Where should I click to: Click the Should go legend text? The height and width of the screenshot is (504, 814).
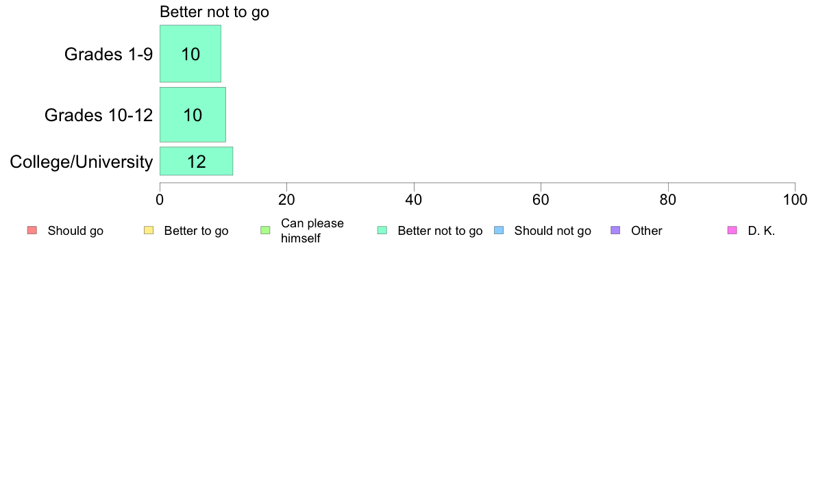pos(75,231)
